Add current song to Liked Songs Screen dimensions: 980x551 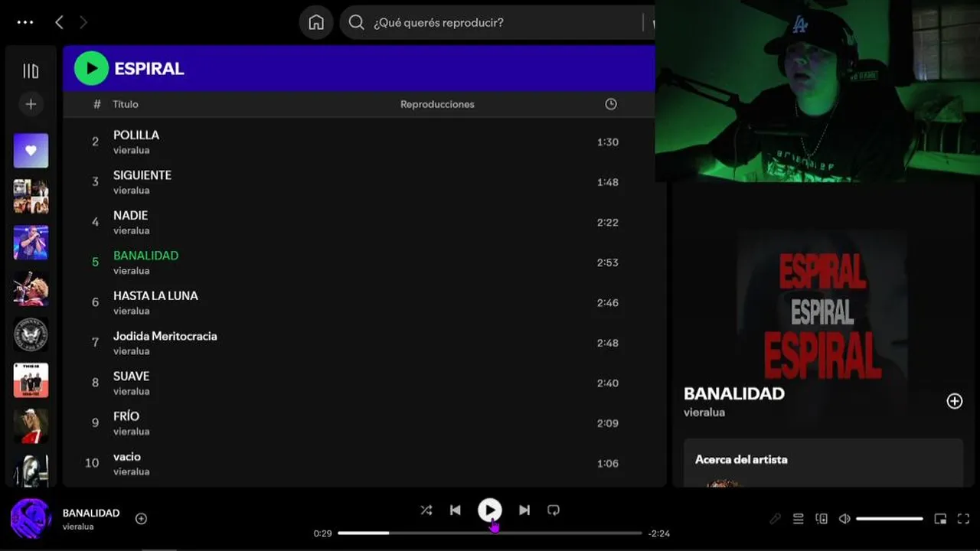(x=141, y=519)
